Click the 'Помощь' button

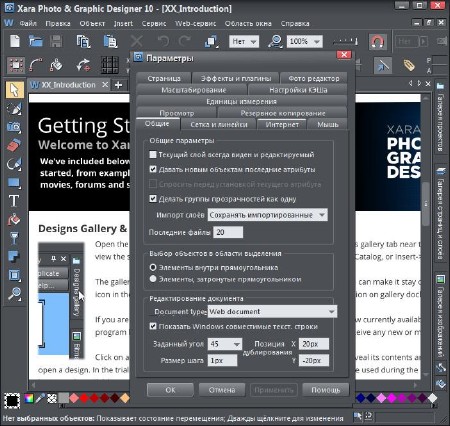tap(326, 390)
